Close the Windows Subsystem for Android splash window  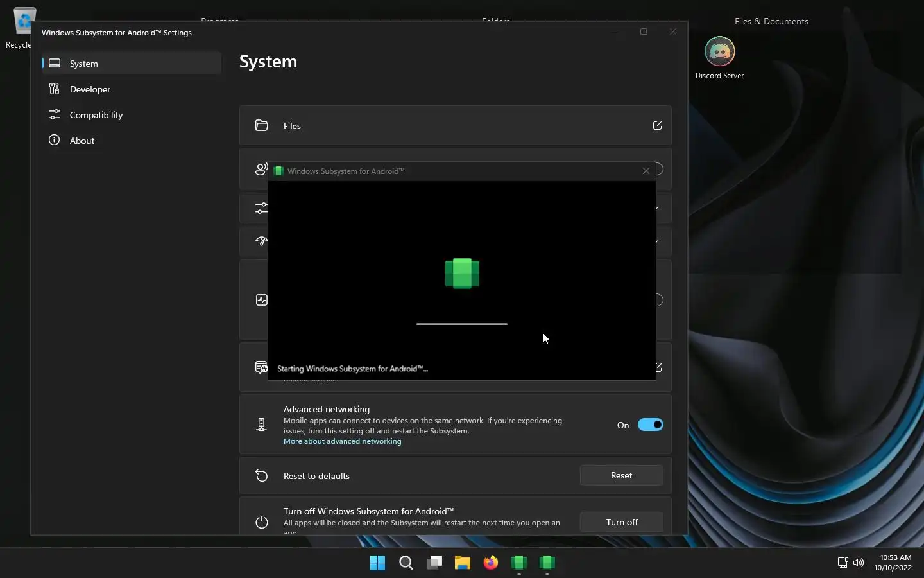[x=646, y=171]
